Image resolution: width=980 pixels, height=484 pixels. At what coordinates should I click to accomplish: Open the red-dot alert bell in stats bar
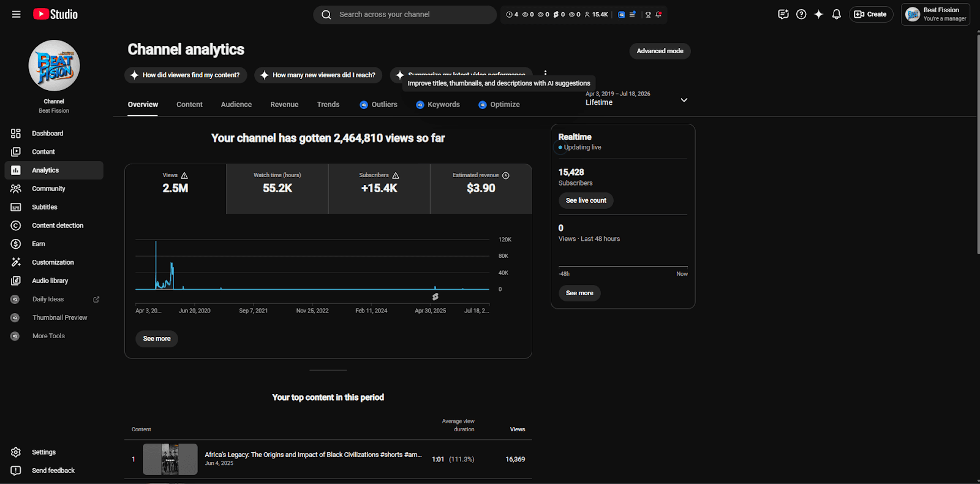pyautogui.click(x=658, y=14)
